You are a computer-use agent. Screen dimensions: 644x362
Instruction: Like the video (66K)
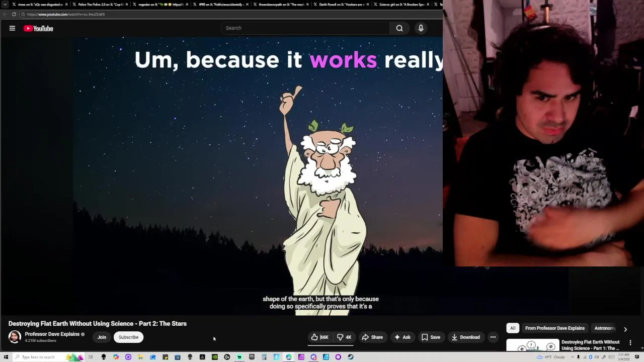[319, 337]
